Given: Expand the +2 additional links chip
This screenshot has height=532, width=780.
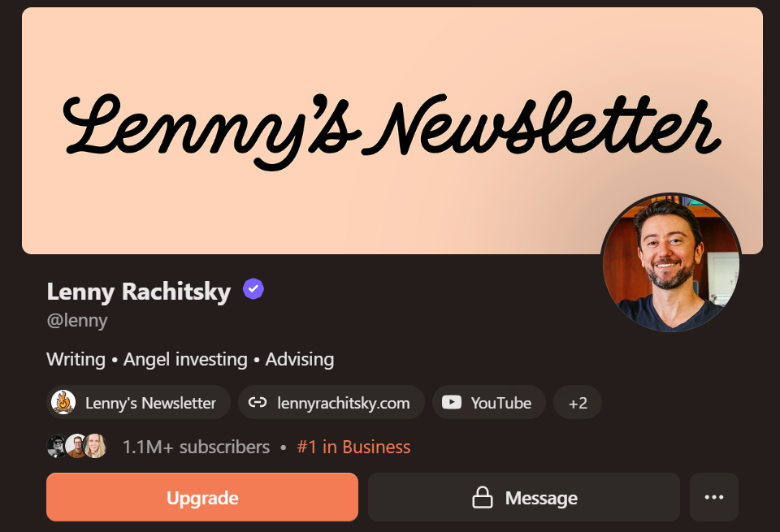Looking at the screenshot, I should (578, 402).
